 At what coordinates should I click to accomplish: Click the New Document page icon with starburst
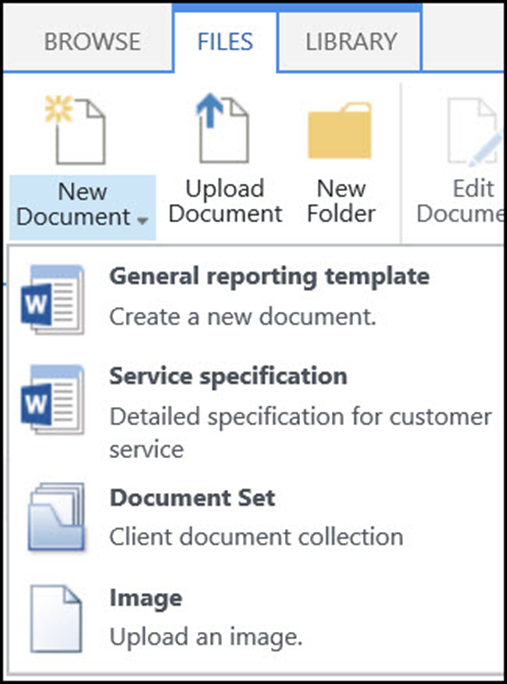click(76, 130)
